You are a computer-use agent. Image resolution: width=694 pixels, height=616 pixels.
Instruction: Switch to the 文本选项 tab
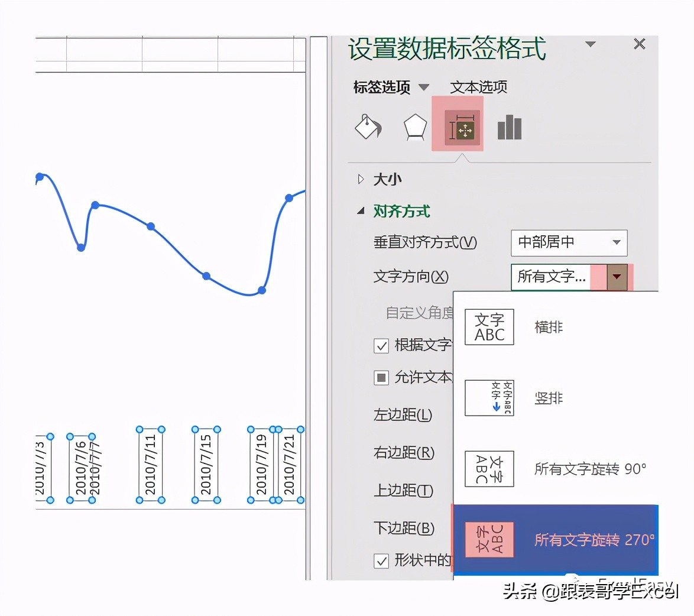[478, 87]
